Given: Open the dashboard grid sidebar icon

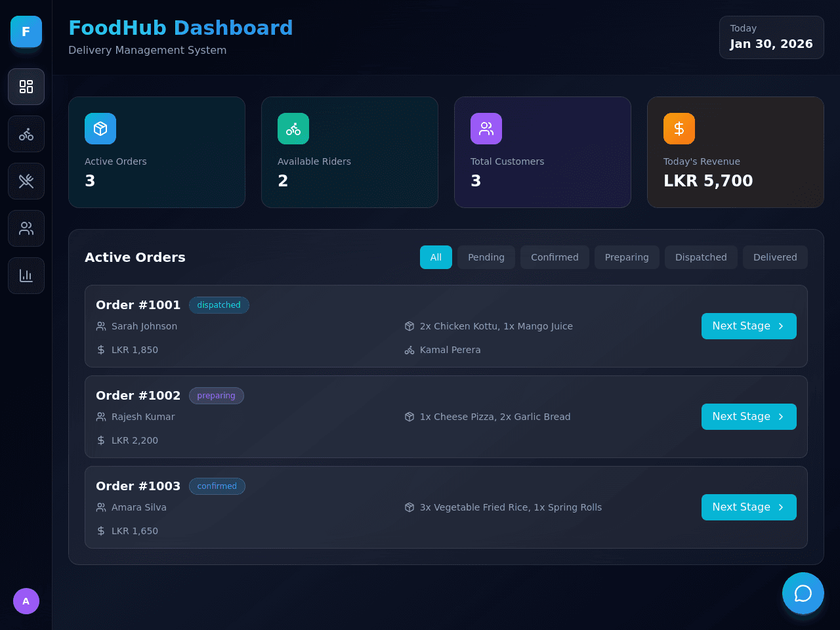Looking at the screenshot, I should (26, 87).
